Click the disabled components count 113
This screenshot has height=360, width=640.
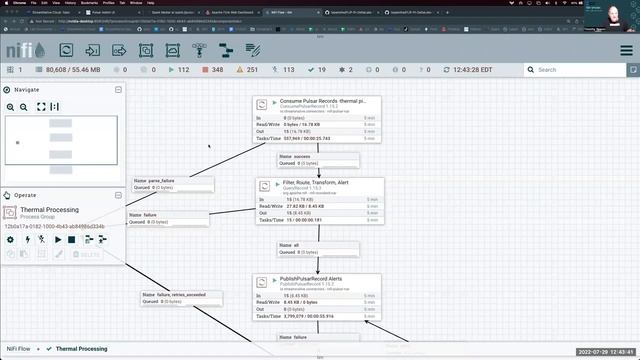[x=283, y=70]
